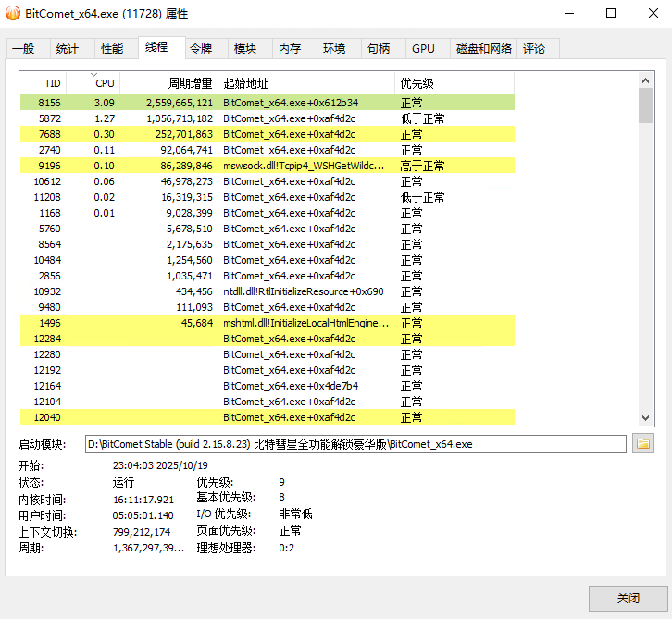Sort by the TID column header
The image size is (672, 619).
pos(52,83)
